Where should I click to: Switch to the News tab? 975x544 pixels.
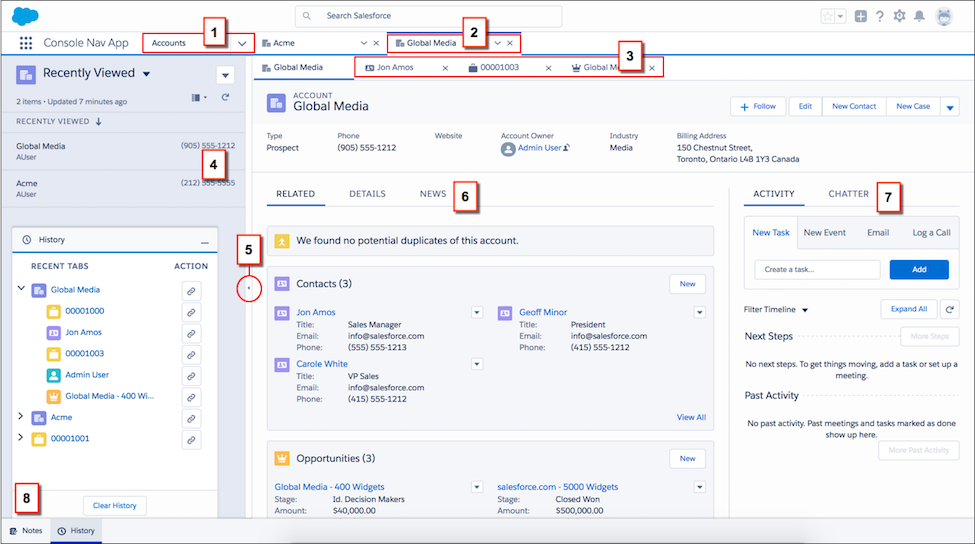pyautogui.click(x=433, y=194)
